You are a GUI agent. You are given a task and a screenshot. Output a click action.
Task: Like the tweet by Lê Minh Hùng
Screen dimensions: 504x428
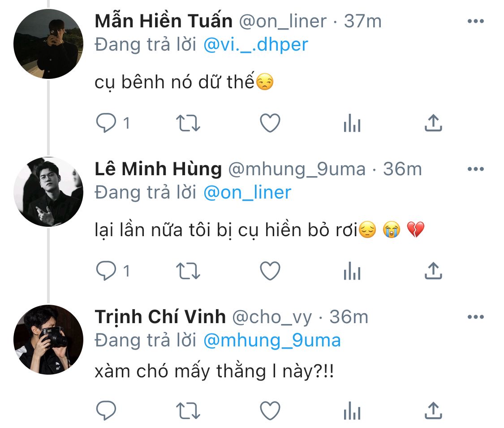(x=270, y=271)
